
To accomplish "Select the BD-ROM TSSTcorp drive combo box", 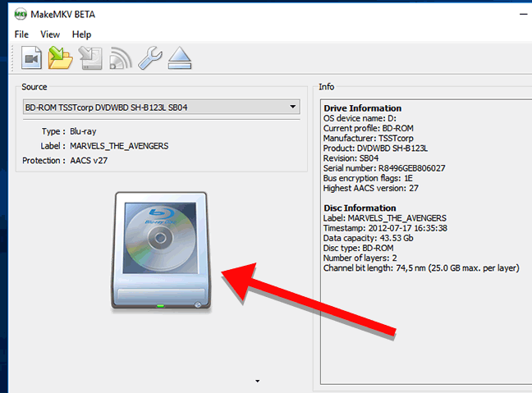I will pyautogui.click(x=162, y=107).
